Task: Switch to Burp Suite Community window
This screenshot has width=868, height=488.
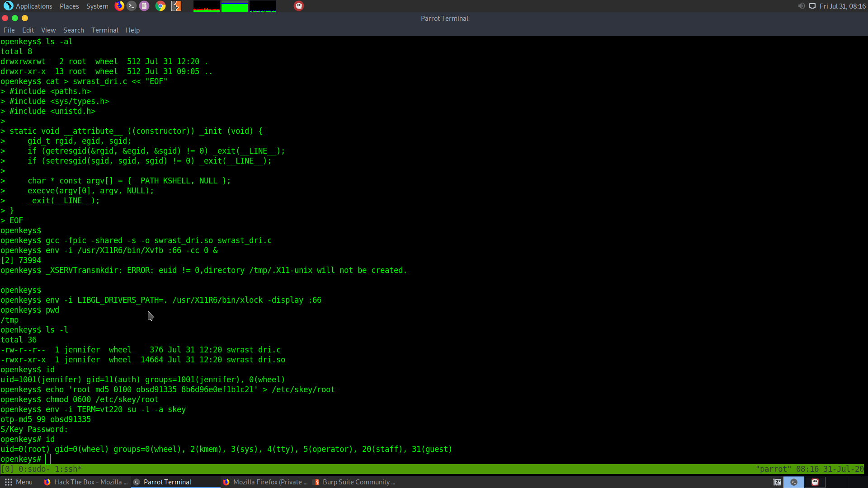Action: coord(354,482)
